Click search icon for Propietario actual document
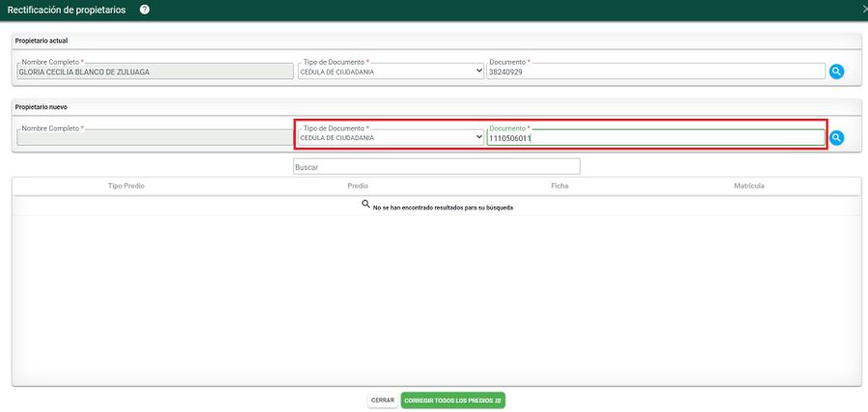 coord(836,71)
